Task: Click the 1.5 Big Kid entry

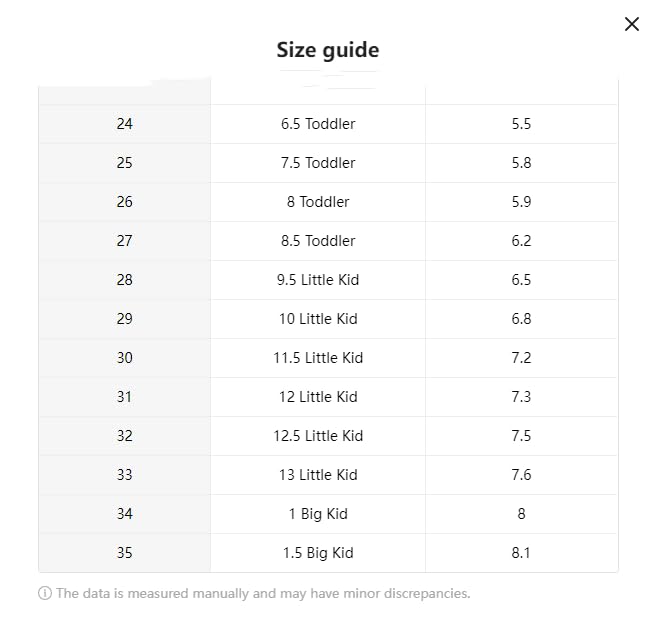Action: [x=318, y=553]
